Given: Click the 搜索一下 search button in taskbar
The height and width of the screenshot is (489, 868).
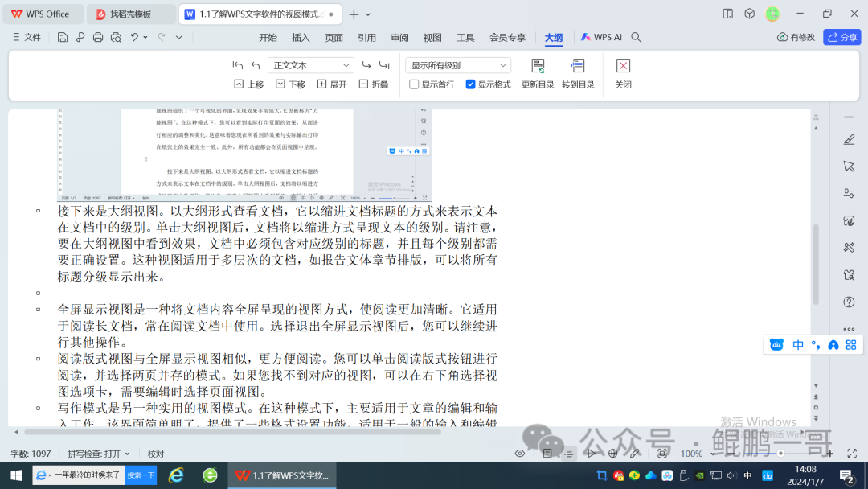Looking at the screenshot, I should click(x=141, y=475).
